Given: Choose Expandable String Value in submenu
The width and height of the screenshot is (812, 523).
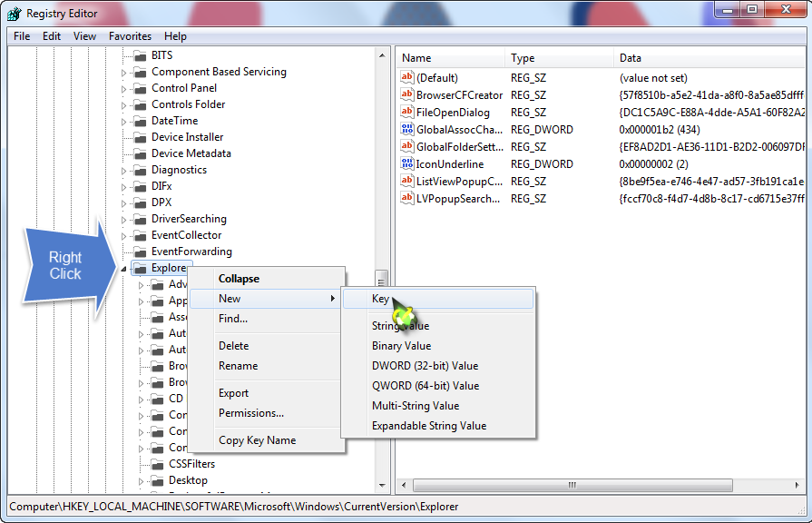Looking at the screenshot, I should point(438,426).
